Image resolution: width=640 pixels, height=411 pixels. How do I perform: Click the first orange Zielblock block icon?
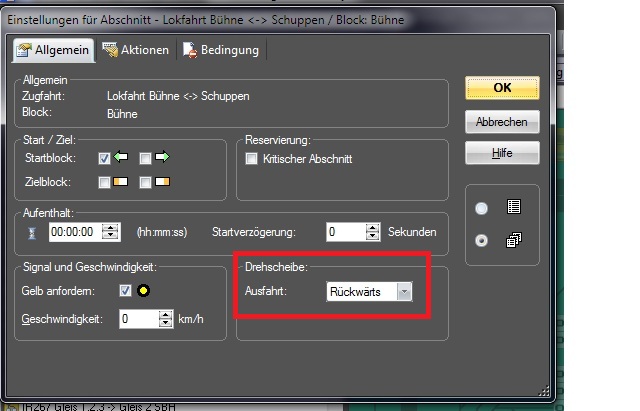(x=122, y=181)
